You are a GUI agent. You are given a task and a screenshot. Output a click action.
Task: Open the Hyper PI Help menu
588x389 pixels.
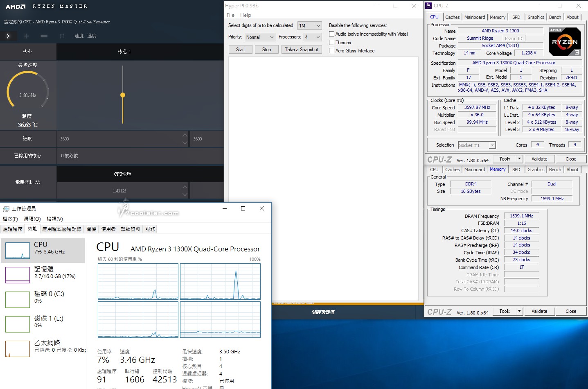click(246, 15)
